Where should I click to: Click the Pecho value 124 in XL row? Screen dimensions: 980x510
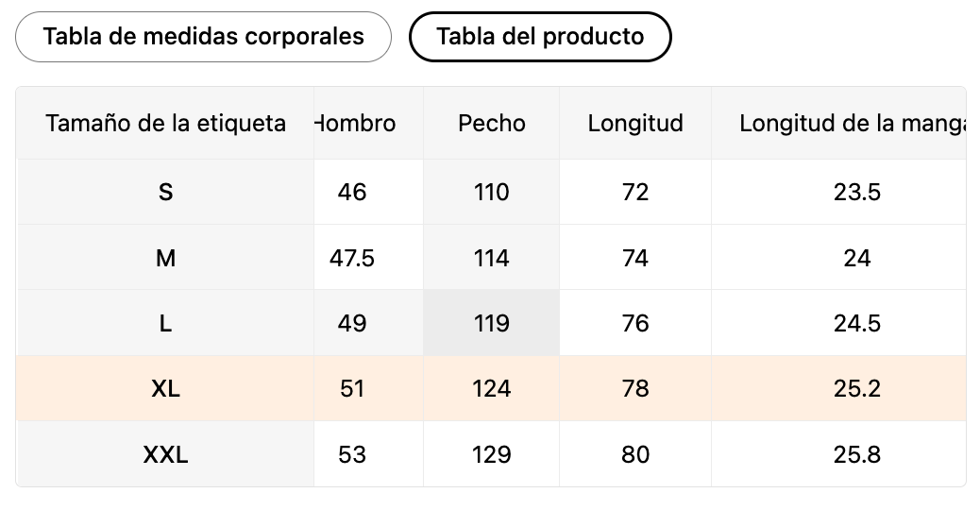click(491, 388)
